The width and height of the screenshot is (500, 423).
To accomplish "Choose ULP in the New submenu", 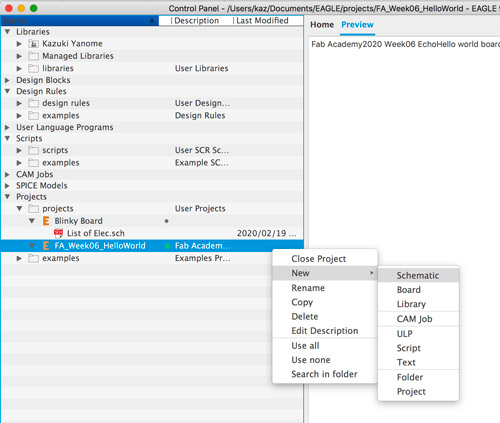I will (418, 334).
